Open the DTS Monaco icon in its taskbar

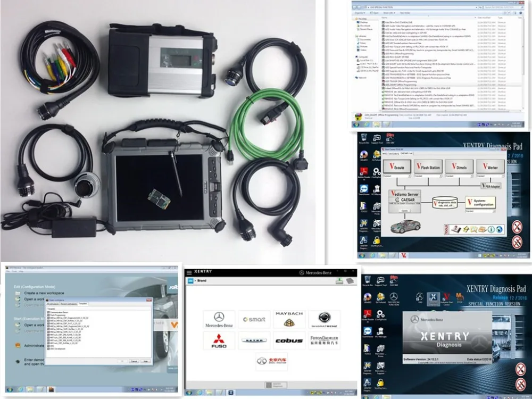[51, 389]
